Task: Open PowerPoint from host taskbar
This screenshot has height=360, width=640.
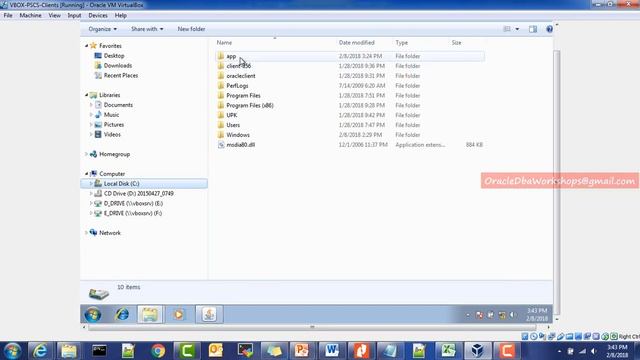Action: point(302,351)
